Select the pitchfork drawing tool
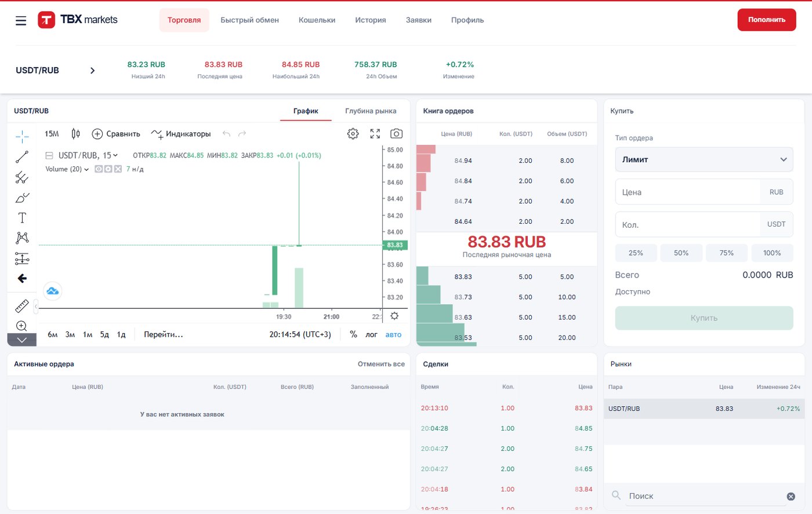Screen dimensions: 812x514 [22, 177]
